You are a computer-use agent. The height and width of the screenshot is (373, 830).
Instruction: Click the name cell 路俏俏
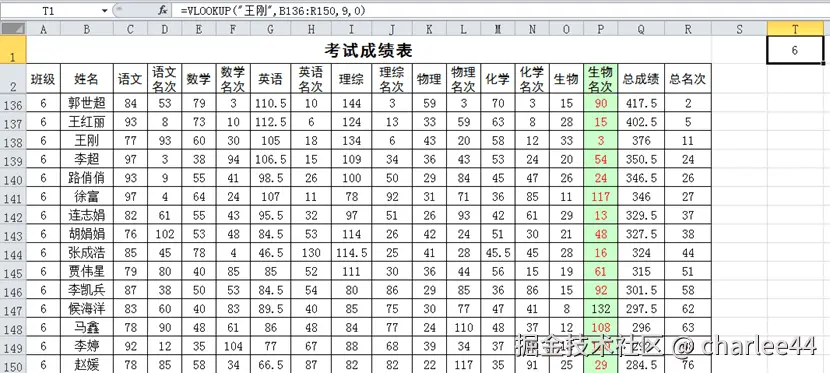click(x=87, y=178)
